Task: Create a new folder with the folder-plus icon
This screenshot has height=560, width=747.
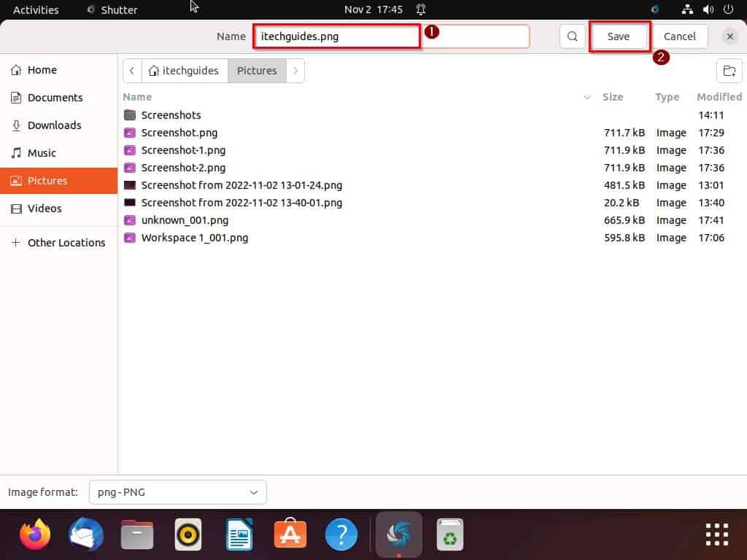Action: pyautogui.click(x=729, y=71)
